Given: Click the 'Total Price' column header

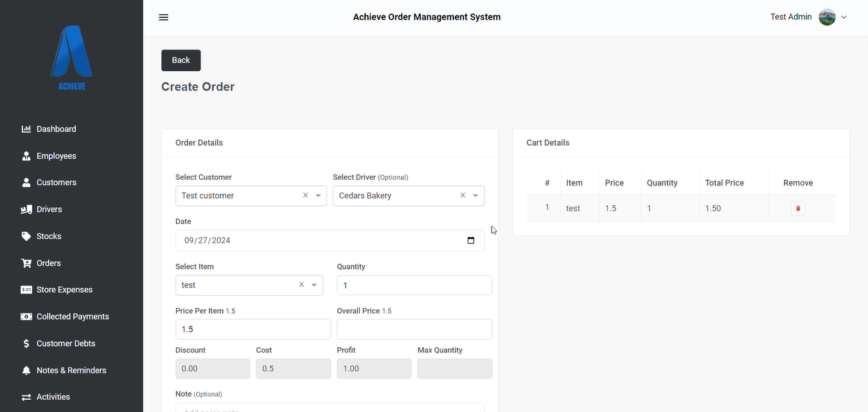Looking at the screenshot, I should click(x=725, y=183).
